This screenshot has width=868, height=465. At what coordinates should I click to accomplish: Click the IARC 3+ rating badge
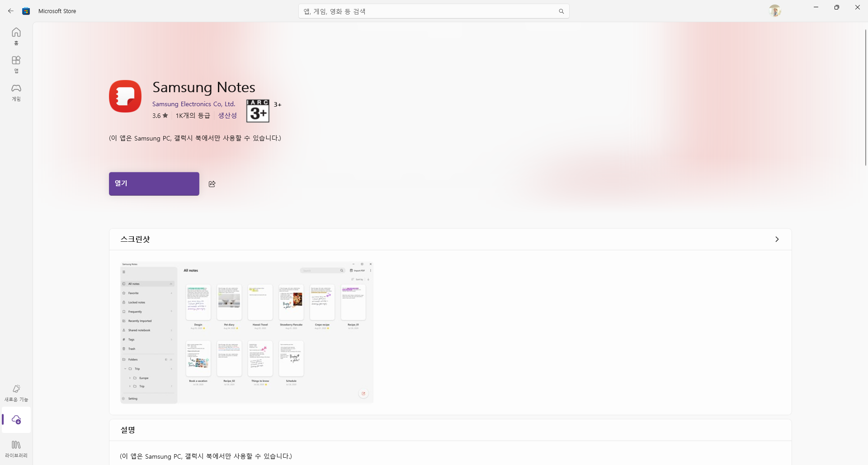click(258, 111)
